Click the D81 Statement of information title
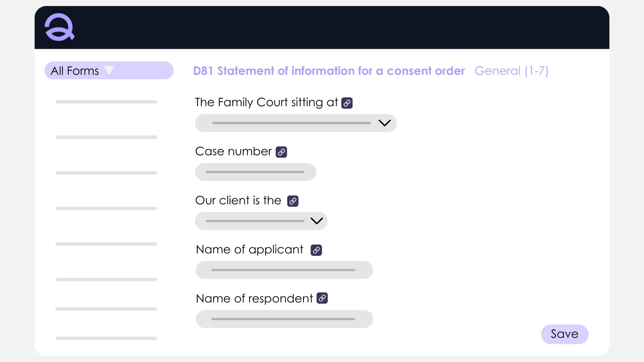This screenshot has width=644, height=362. 329,71
